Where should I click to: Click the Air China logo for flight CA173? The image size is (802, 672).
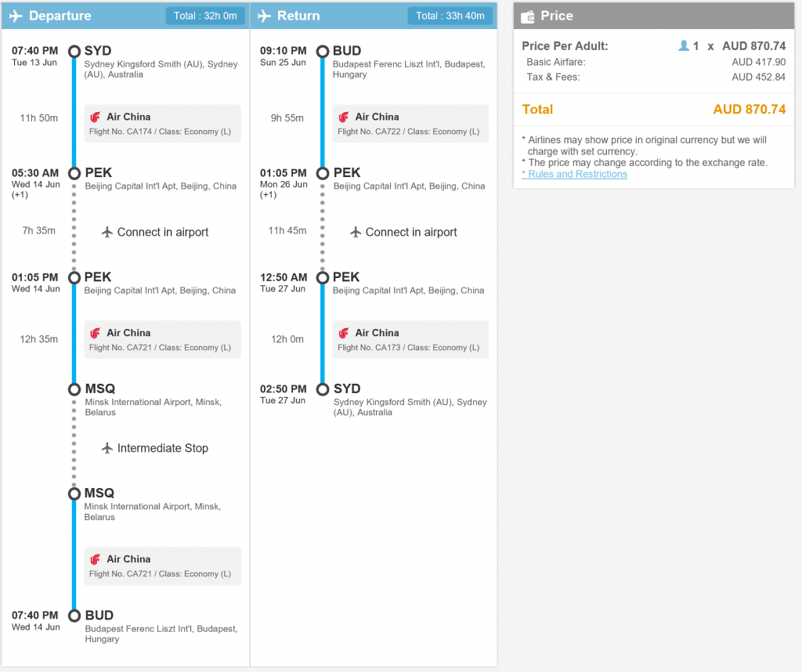pos(344,333)
